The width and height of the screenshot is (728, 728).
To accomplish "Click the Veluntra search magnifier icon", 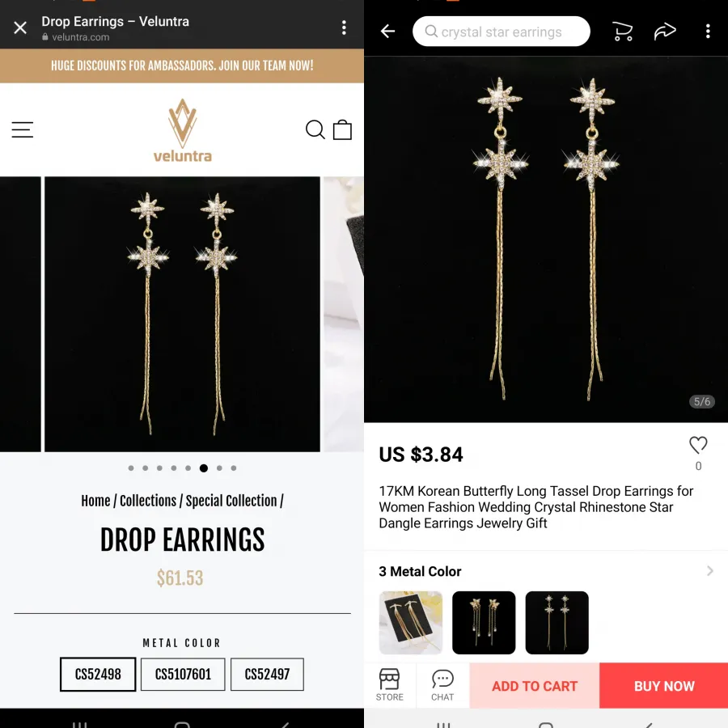I will tap(315, 129).
